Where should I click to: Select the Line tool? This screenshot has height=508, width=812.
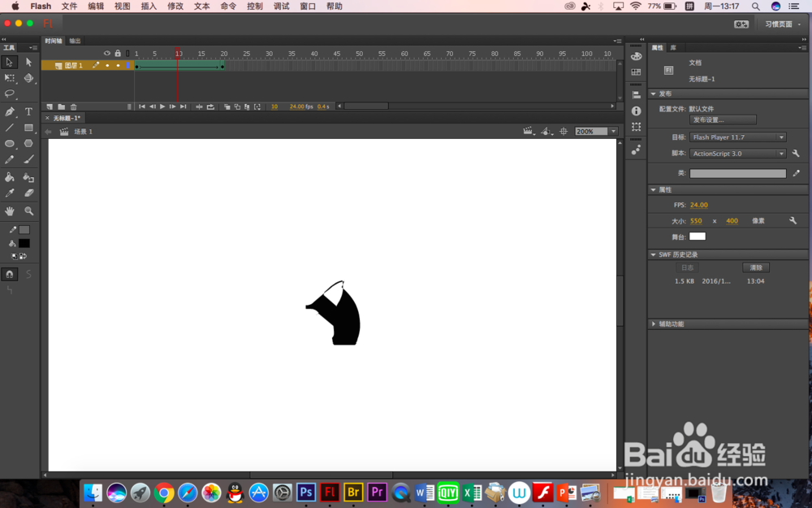pos(9,128)
